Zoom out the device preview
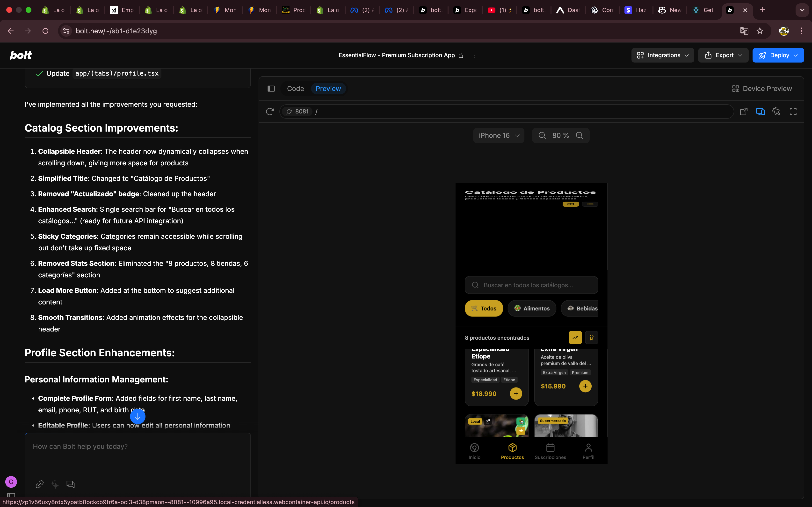Image resolution: width=812 pixels, height=507 pixels. click(542, 135)
